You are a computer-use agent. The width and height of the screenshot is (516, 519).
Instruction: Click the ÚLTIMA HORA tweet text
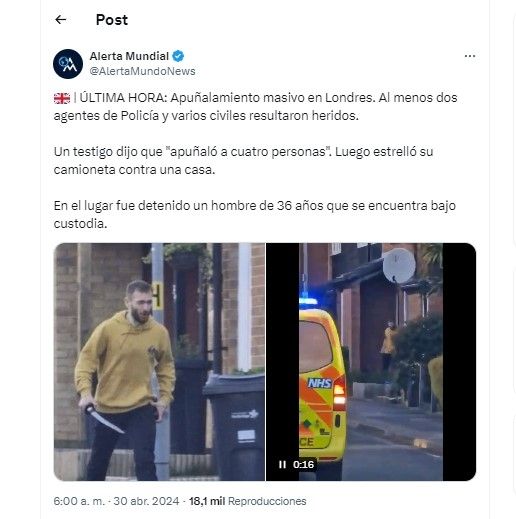coord(255,107)
